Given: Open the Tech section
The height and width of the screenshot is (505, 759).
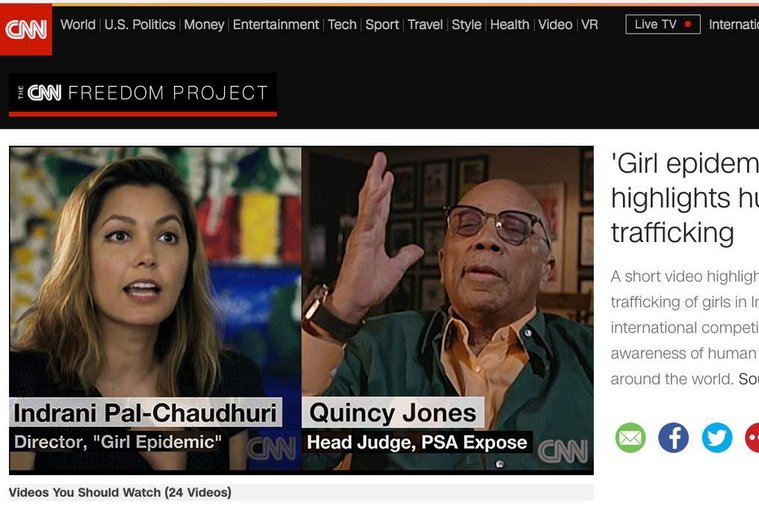Looking at the screenshot, I should coord(342,24).
